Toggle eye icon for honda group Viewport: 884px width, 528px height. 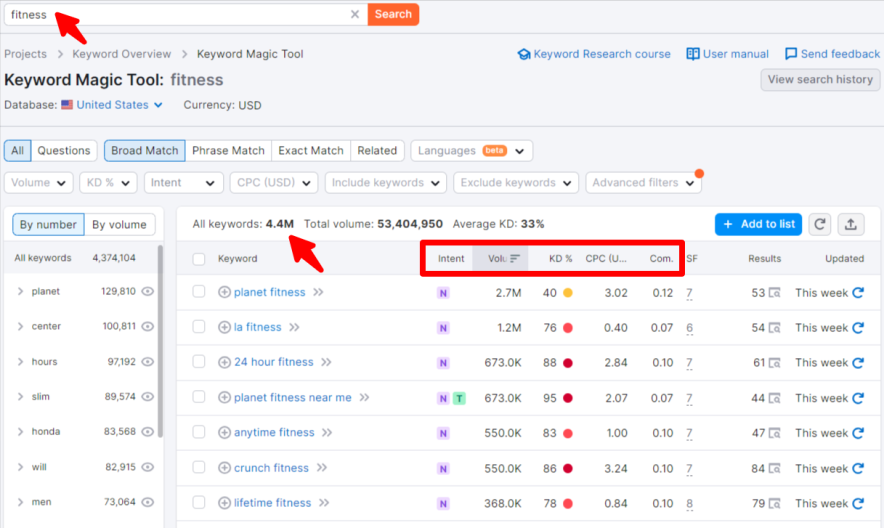click(148, 432)
